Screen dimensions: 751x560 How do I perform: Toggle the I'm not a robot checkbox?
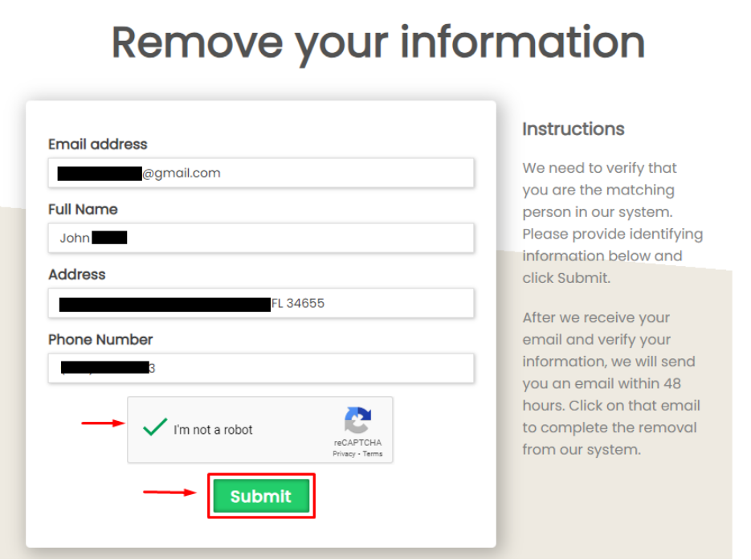pos(155,428)
